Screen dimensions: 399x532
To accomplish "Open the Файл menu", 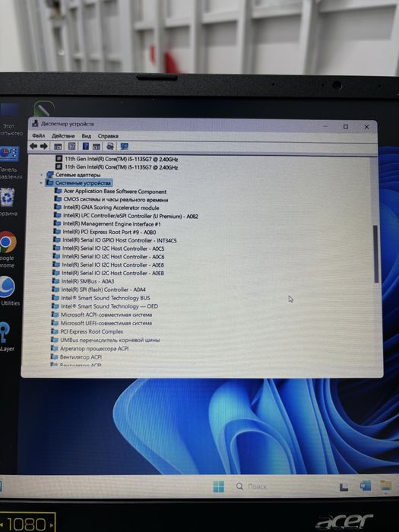I will 38,136.
